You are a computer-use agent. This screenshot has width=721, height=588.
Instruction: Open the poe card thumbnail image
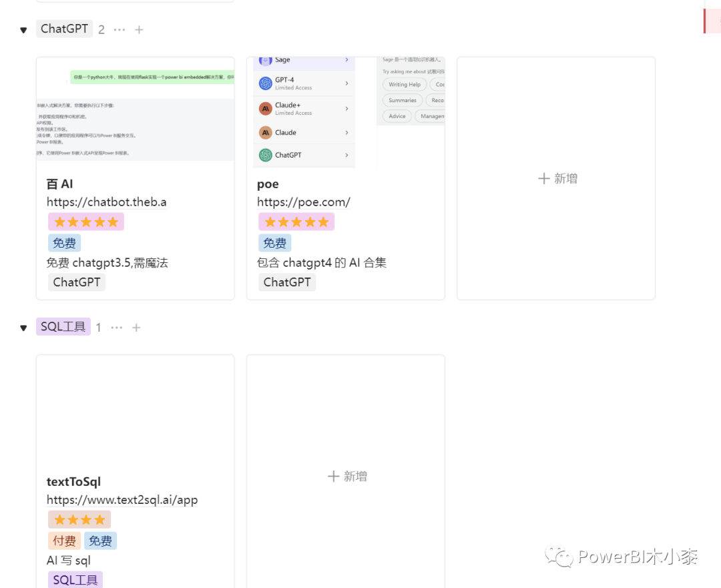(x=346, y=113)
